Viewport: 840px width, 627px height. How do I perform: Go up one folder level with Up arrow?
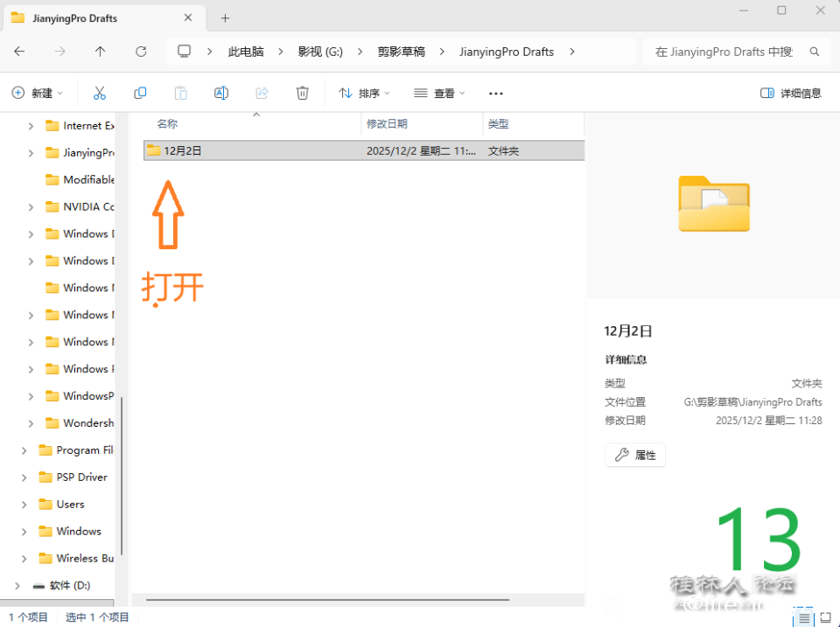pos(100,52)
